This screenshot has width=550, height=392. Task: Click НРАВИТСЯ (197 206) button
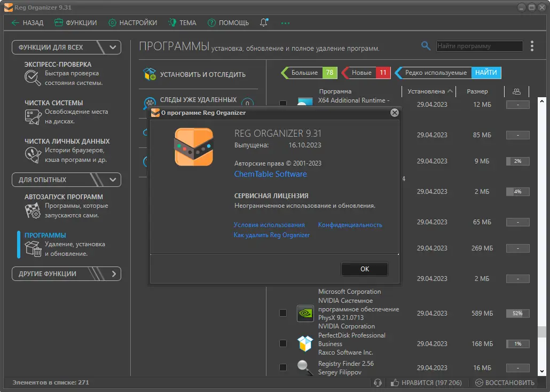(426, 382)
